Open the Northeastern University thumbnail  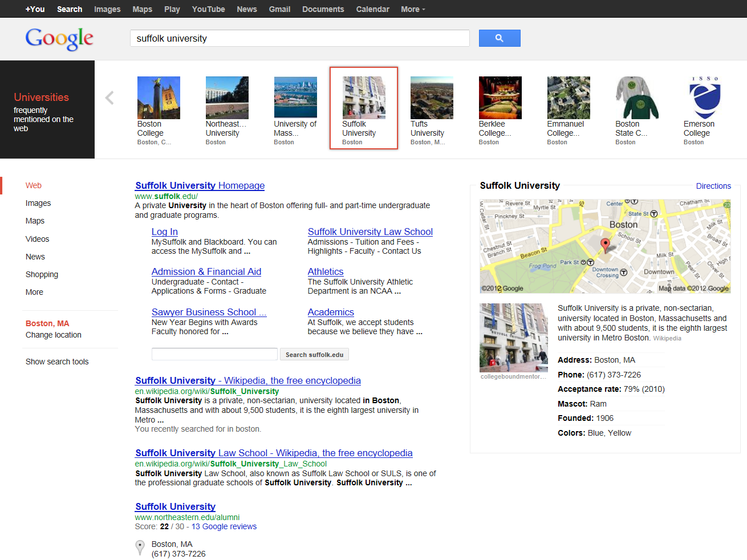point(227,98)
